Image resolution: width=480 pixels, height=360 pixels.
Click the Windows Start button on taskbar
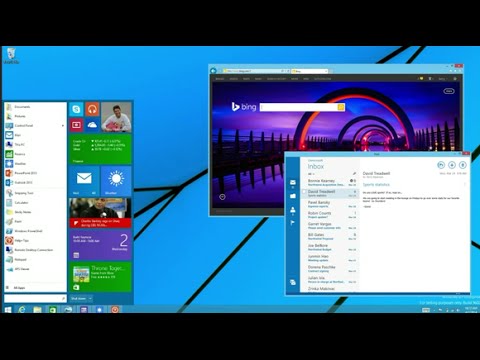coord(7,310)
